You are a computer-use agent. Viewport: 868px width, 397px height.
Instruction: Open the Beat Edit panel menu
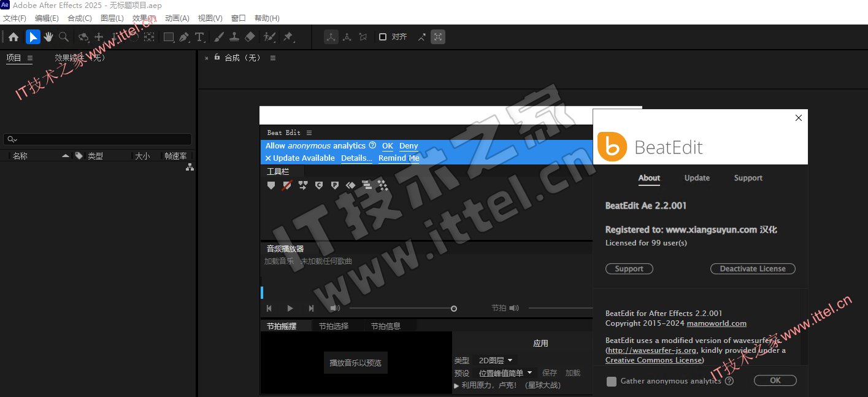click(309, 133)
